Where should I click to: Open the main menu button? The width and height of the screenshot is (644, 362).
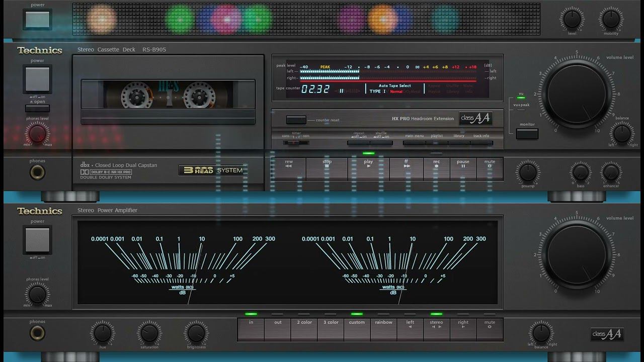(x=414, y=143)
